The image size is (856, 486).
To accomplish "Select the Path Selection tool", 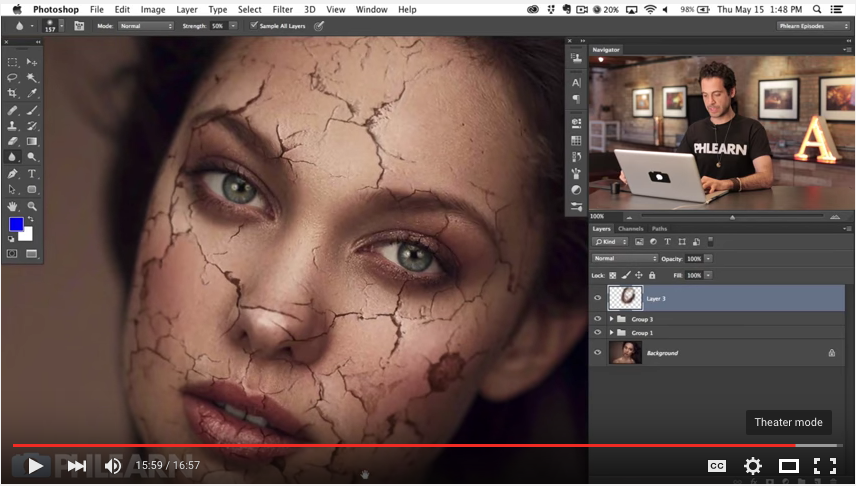I will [x=12, y=190].
